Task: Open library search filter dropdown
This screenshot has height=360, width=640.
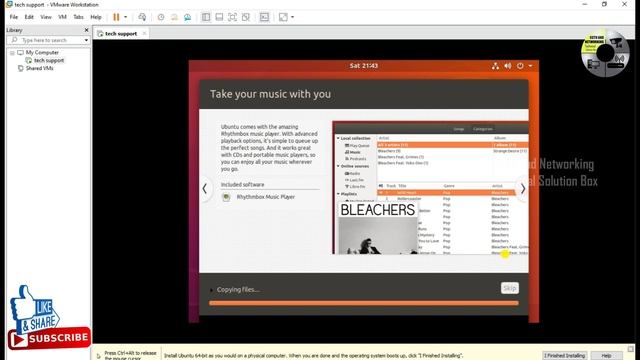Action: pyautogui.click(x=86, y=40)
